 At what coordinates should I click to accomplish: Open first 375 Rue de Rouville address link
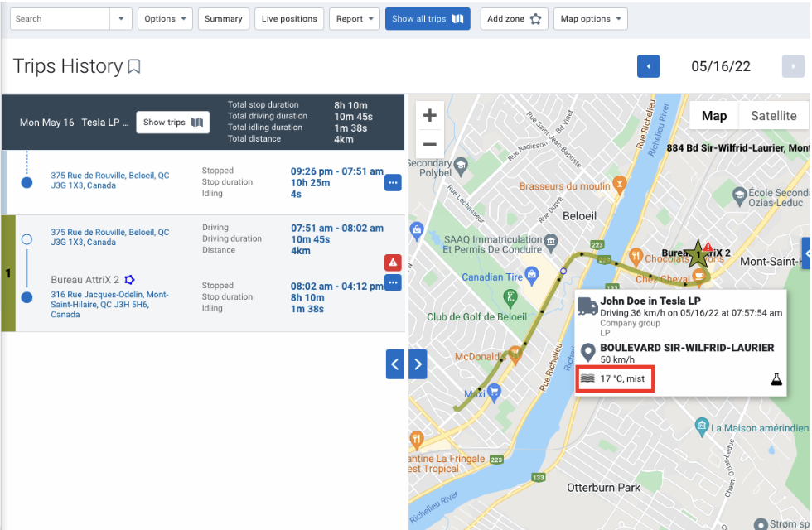pos(109,181)
